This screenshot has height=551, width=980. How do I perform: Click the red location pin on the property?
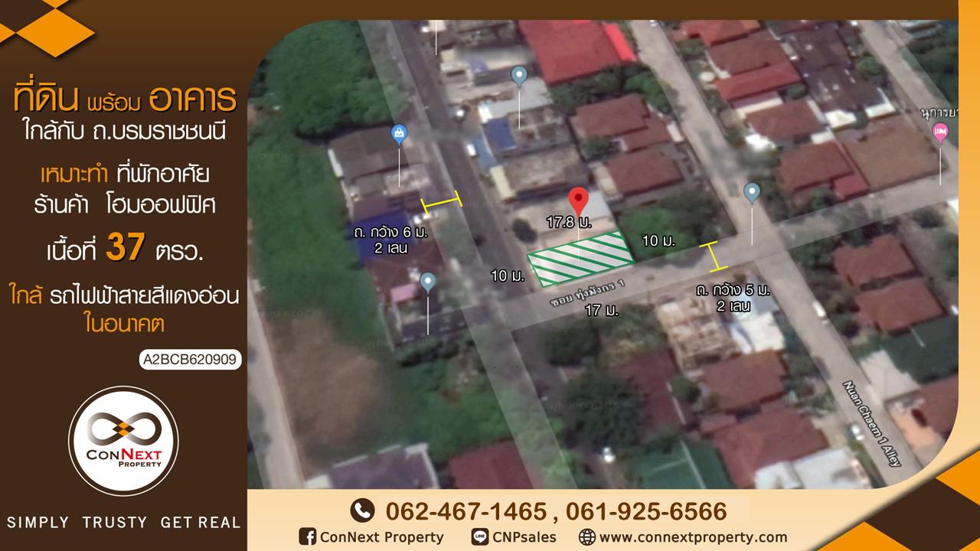[x=578, y=201]
